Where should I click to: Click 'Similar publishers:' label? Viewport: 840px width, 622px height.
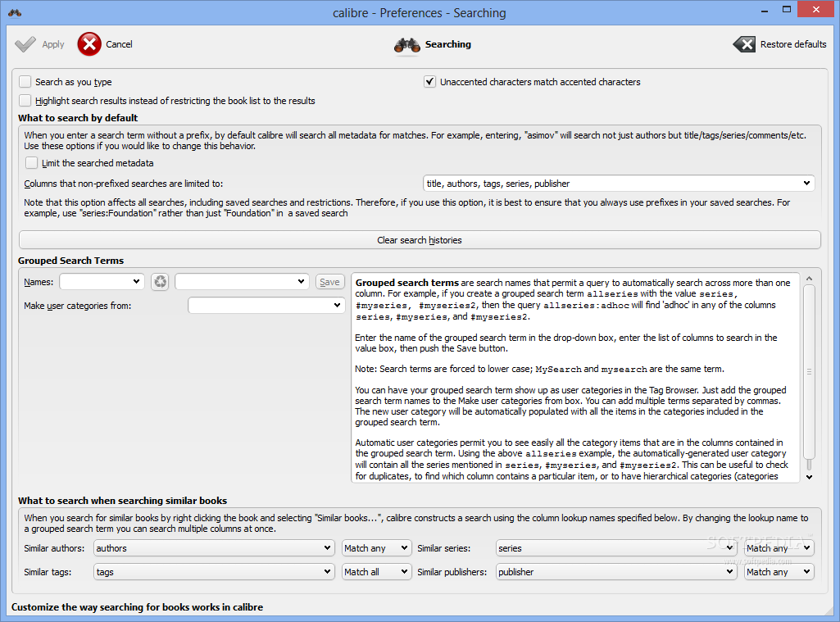[x=452, y=572]
